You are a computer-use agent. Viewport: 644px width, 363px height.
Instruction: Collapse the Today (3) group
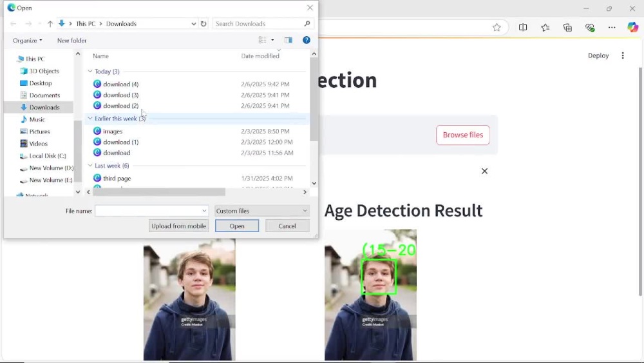click(x=90, y=71)
